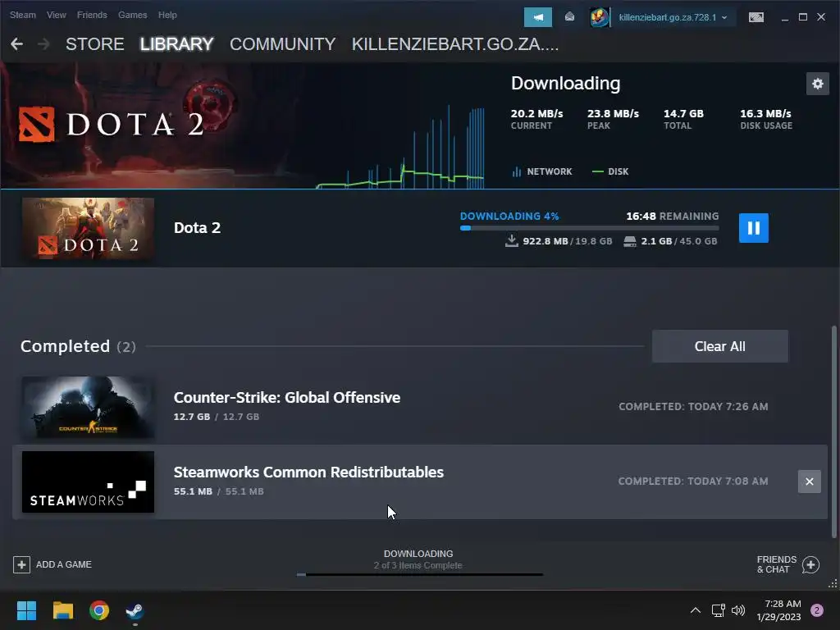Click Clear All completed downloads
The height and width of the screenshot is (630, 840).
coord(719,346)
